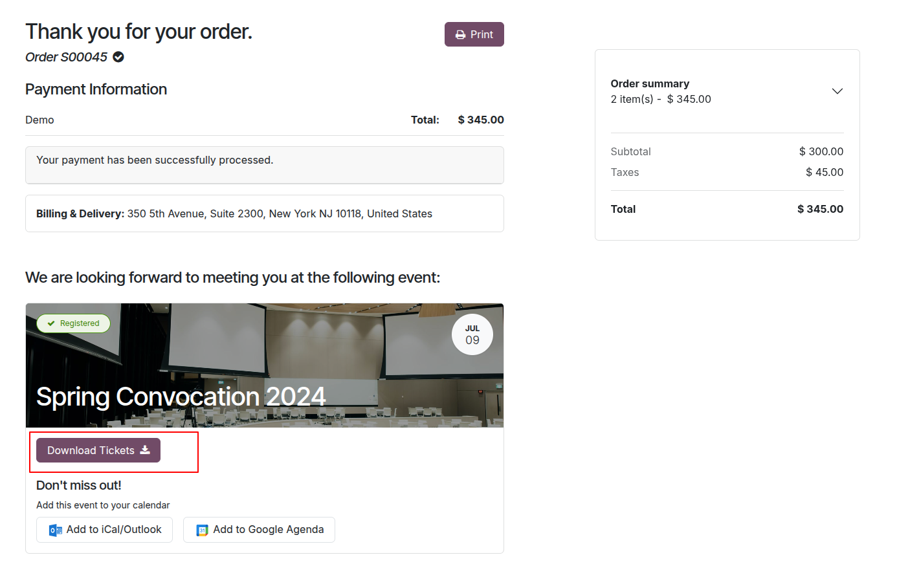The width and height of the screenshot is (897, 588).
Task: Expand the Order summary chevron
Action: click(837, 91)
